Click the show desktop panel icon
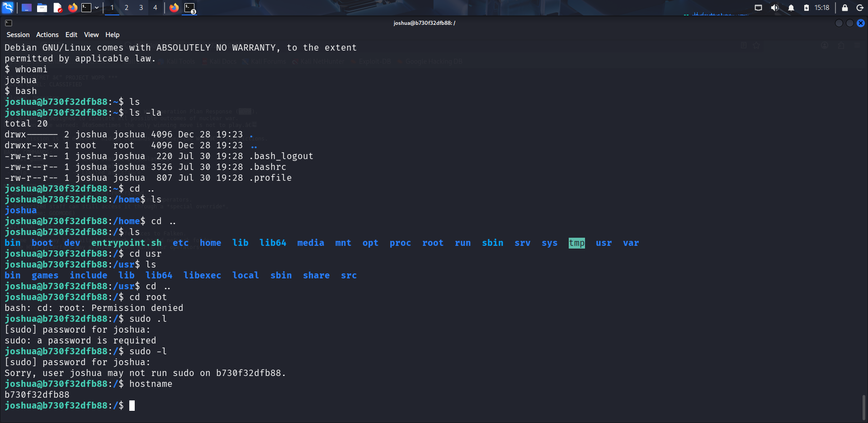This screenshot has width=868, height=423. [27, 8]
